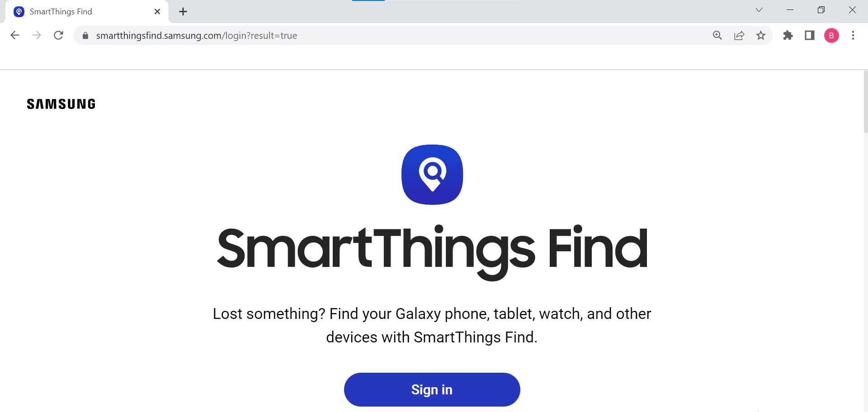This screenshot has width=868, height=412.
Task: View site information via the lock icon
Action: (85, 35)
